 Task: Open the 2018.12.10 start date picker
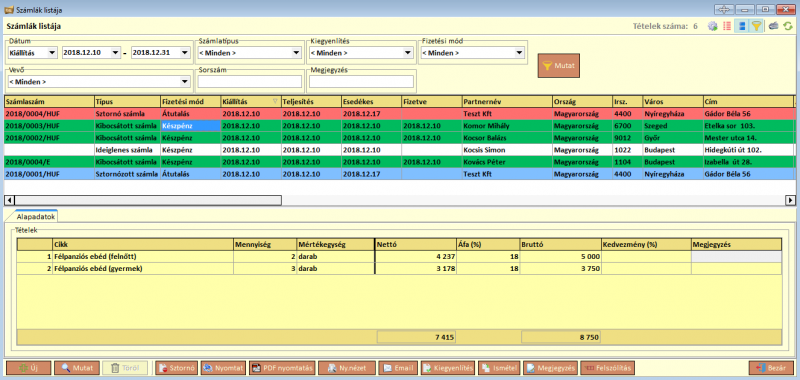pyautogui.click(x=115, y=53)
